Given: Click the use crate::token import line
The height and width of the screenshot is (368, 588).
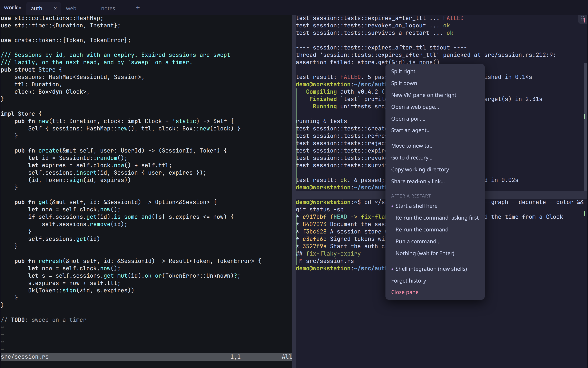Looking at the screenshot, I should click(66, 40).
